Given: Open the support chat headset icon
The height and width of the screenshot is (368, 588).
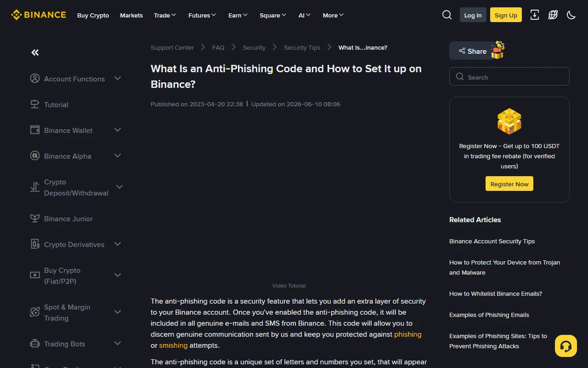Looking at the screenshot, I should [566, 346].
